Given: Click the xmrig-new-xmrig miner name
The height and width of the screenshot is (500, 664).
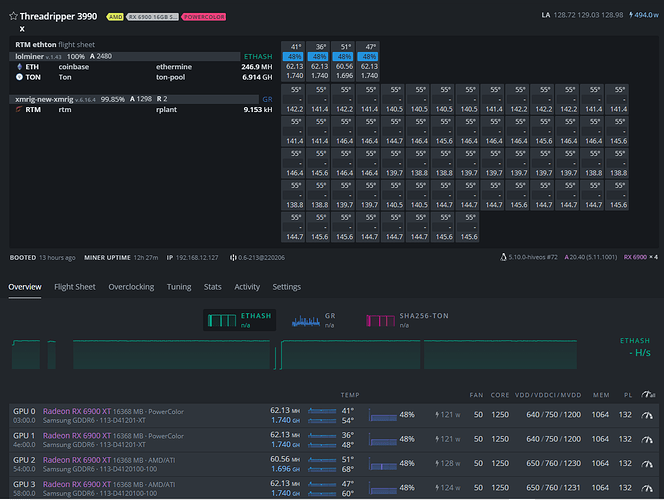Looking at the screenshot, I should 44,99.
